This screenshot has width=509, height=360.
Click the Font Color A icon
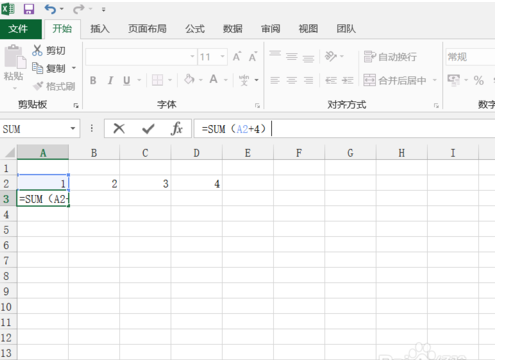213,80
